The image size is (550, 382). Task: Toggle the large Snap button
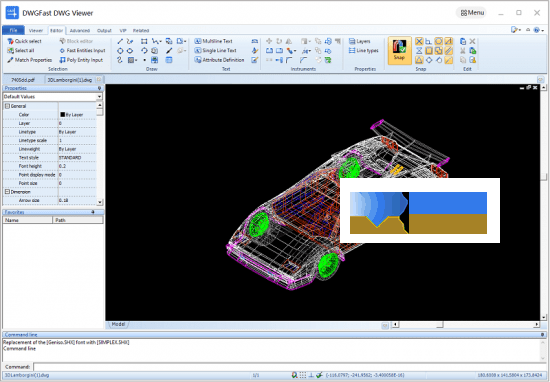coord(399,51)
